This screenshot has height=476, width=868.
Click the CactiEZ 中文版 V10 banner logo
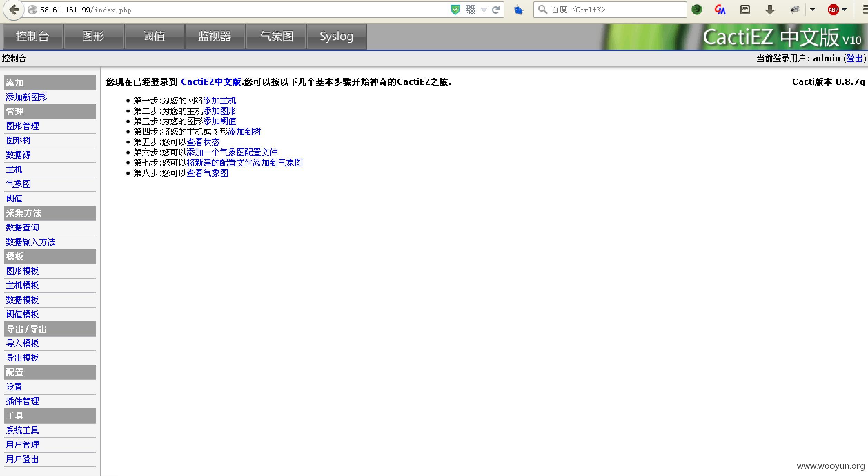point(782,37)
